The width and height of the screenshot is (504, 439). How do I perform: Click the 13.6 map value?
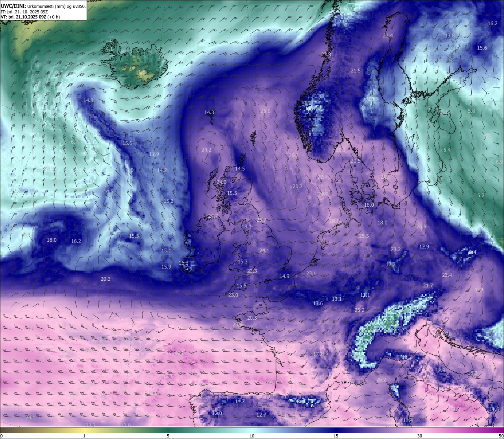point(318,303)
